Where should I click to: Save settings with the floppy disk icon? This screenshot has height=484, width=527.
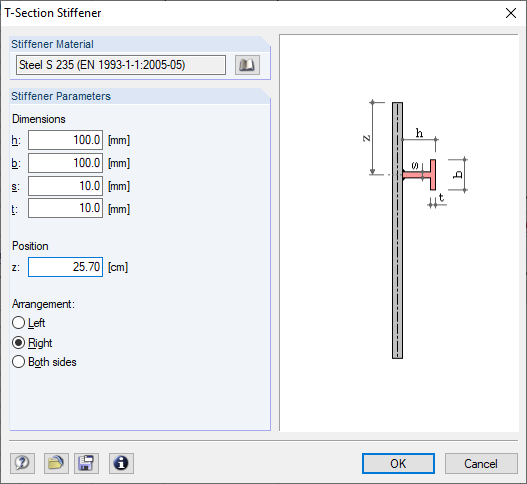(86, 463)
